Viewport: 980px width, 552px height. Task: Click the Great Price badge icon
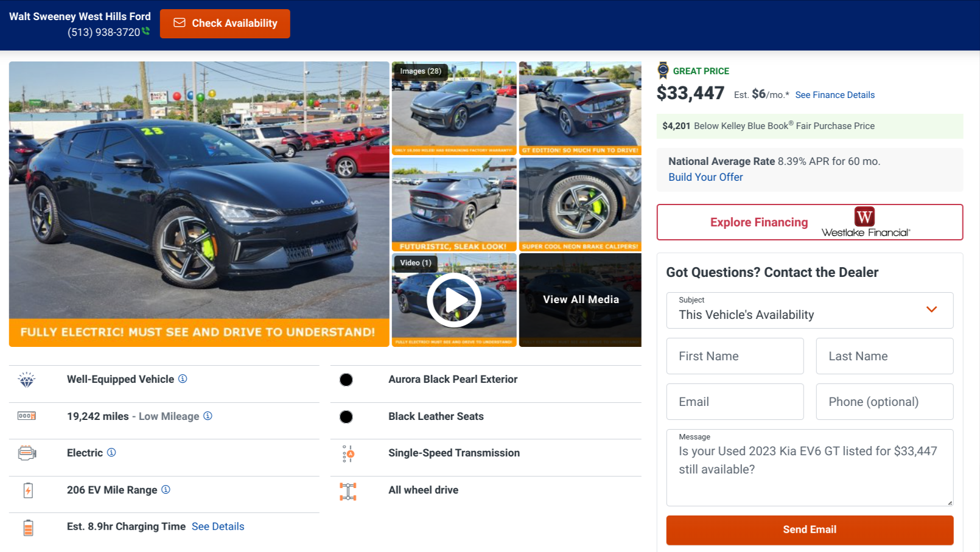663,71
